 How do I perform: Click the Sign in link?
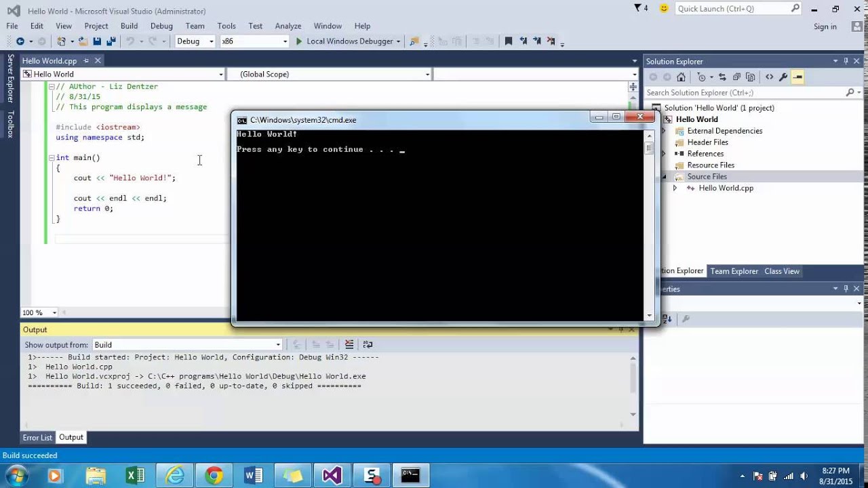point(825,26)
